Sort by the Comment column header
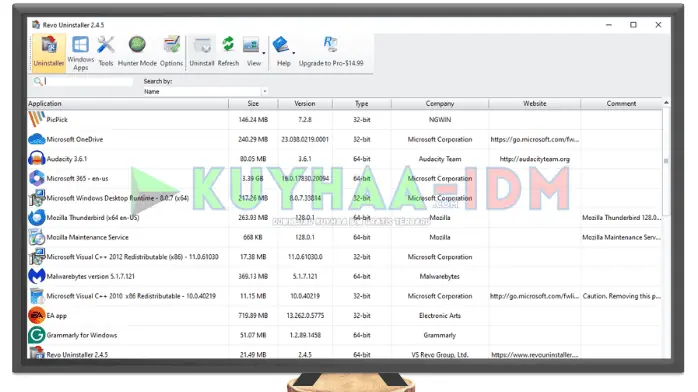 tap(621, 103)
